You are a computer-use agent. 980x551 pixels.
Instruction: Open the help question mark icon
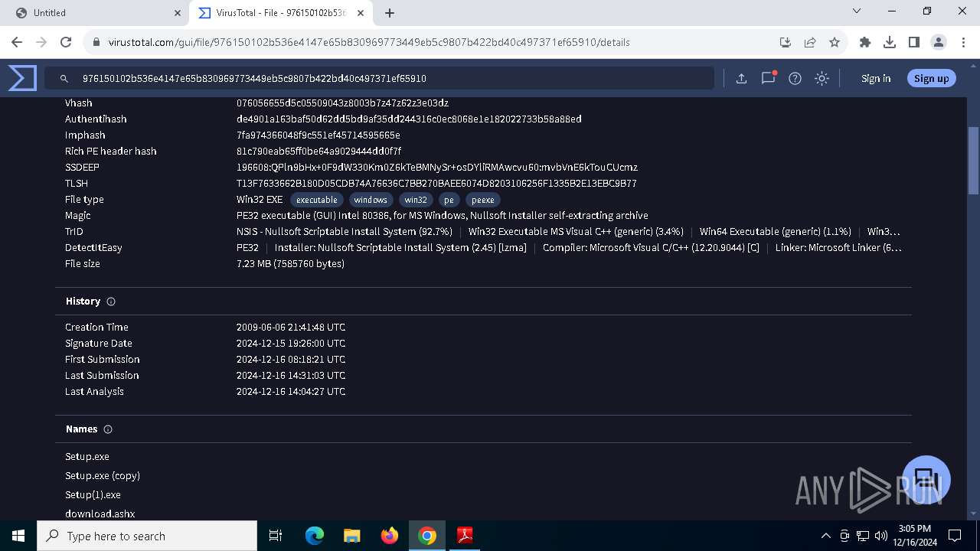click(x=795, y=78)
